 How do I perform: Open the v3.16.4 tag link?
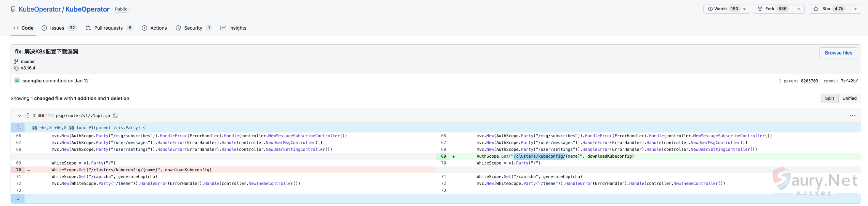(x=28, y=68)
